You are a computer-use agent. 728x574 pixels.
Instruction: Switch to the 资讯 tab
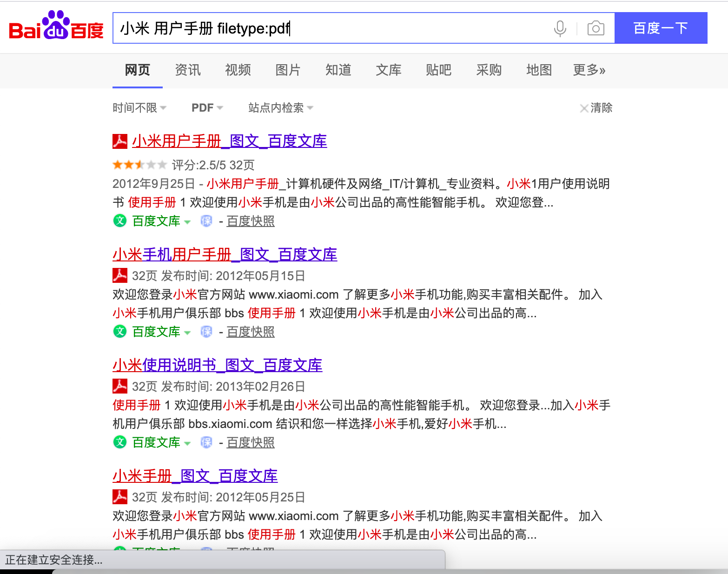click(x=188, y=70)
